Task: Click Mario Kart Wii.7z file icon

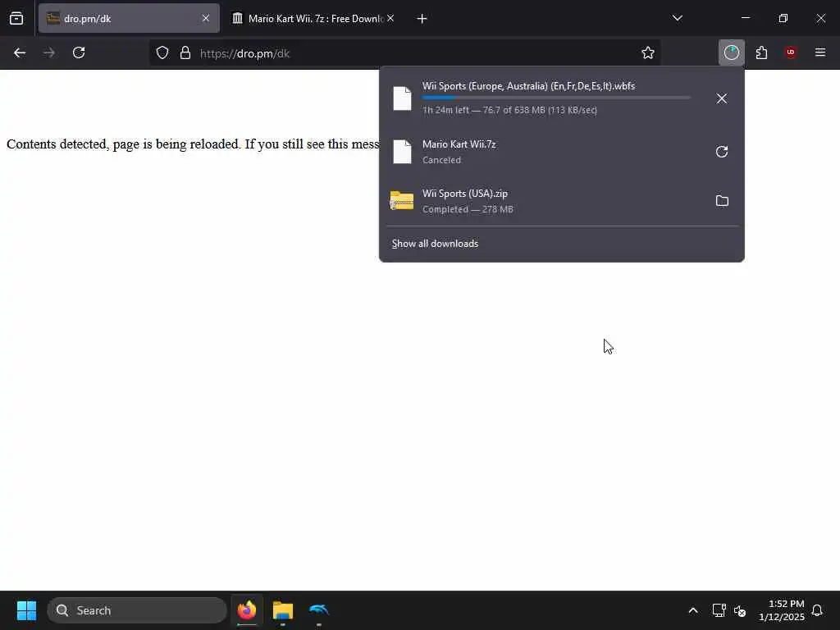Action: tap(402, 152)
